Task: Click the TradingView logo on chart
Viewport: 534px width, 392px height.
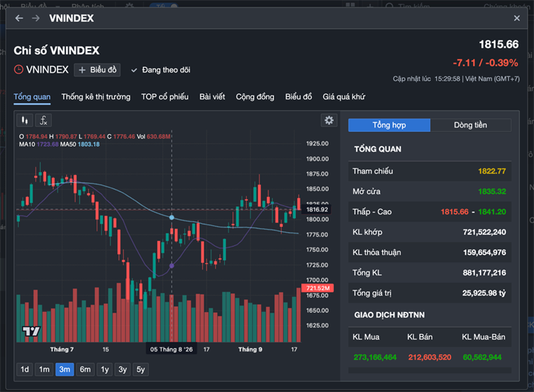Action: 31,331
